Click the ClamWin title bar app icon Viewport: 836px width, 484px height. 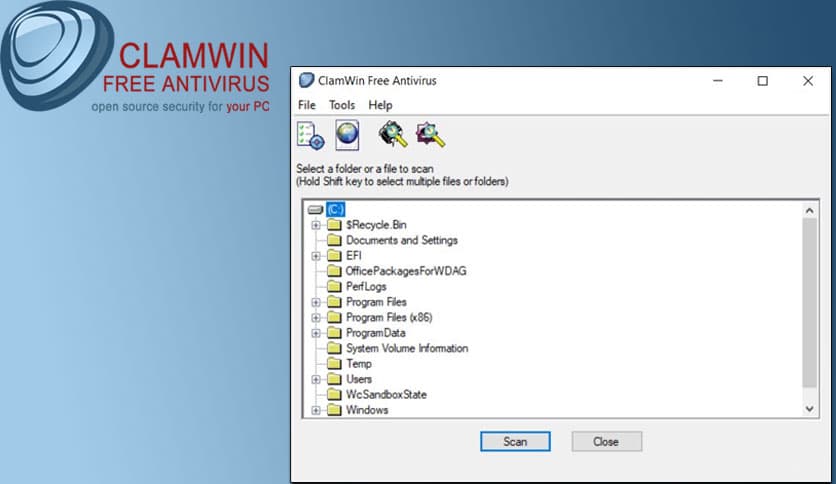click(x=306, y=80)
